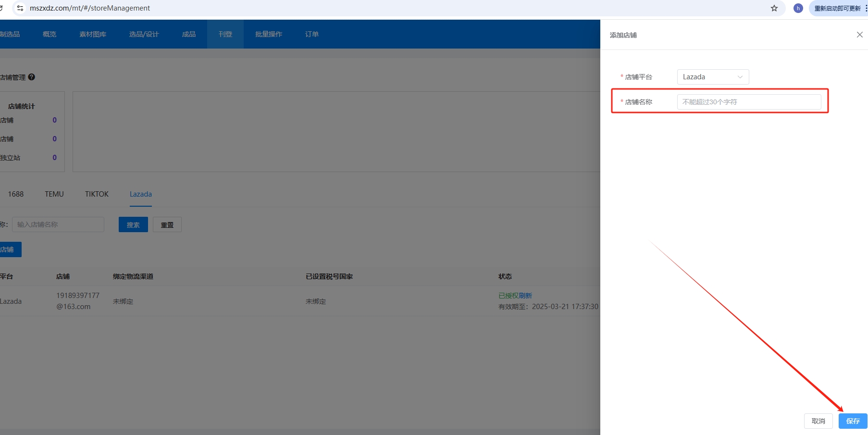Select the Lazada platform tab
Image resolution: width=868 pixels, height=435 pixels.
point(140,194)
